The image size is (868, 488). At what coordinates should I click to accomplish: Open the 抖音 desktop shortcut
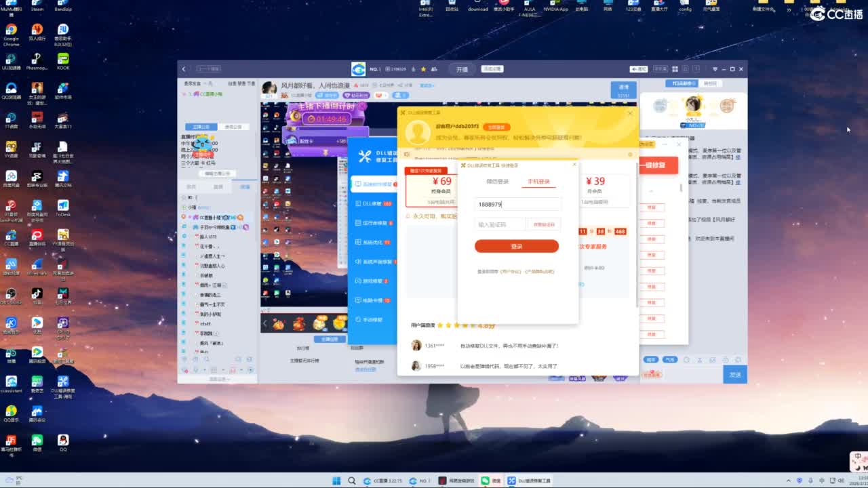pyautogui.click(x=37, y=295)
